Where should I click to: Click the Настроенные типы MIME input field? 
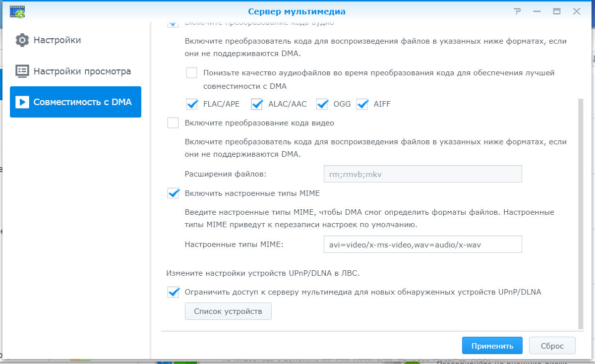(422, 244)
